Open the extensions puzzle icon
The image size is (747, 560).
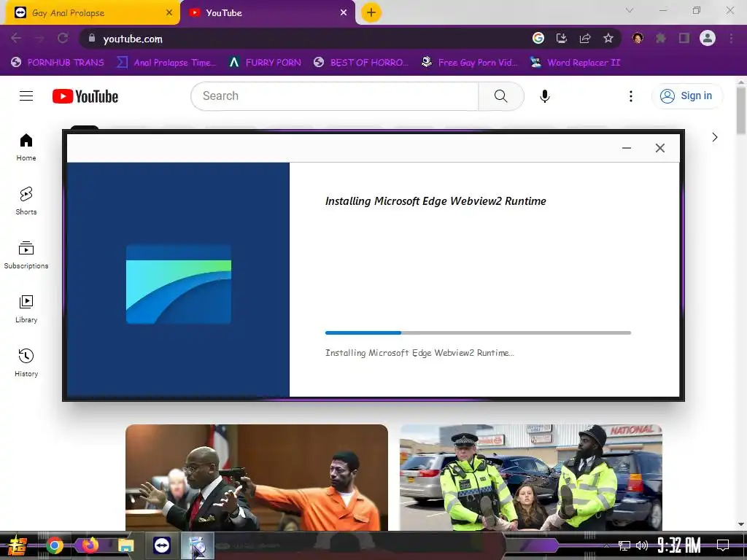coord(661,38)
